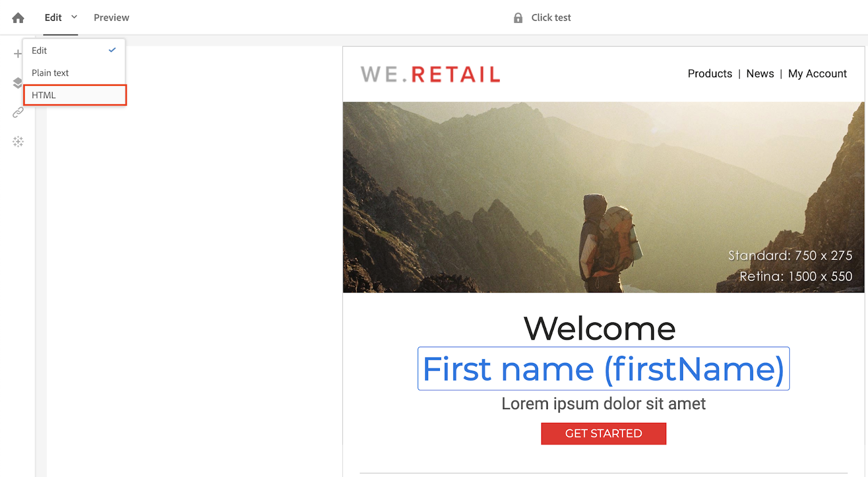Select the hiker hero banner image

(x=603, y=198)
